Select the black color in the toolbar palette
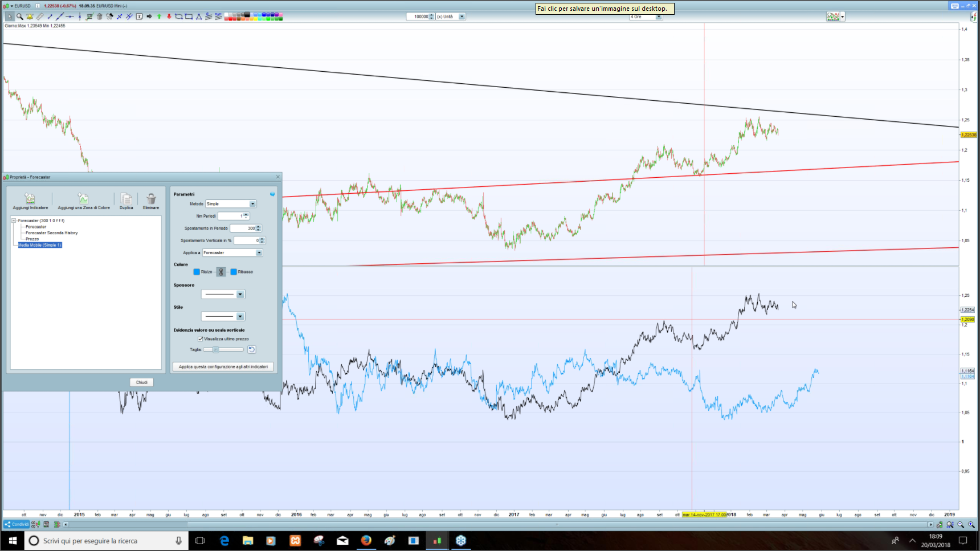Image resolution: width=980 pixels, height=551 pixels. [x=246, y=14]
